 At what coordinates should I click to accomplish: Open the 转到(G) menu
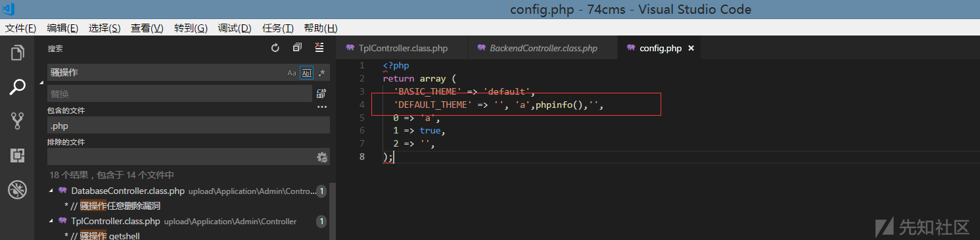click(191, 28)
